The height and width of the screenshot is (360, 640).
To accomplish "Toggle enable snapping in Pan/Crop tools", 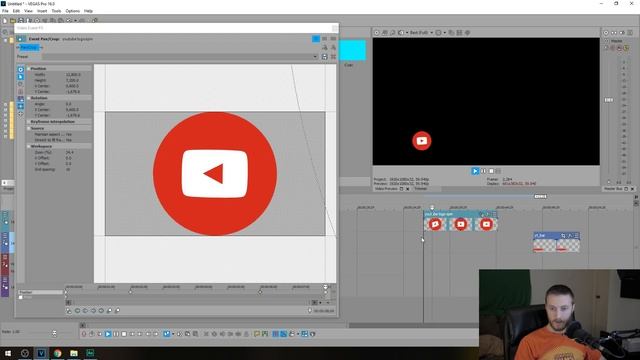I will tap(20, 91).
